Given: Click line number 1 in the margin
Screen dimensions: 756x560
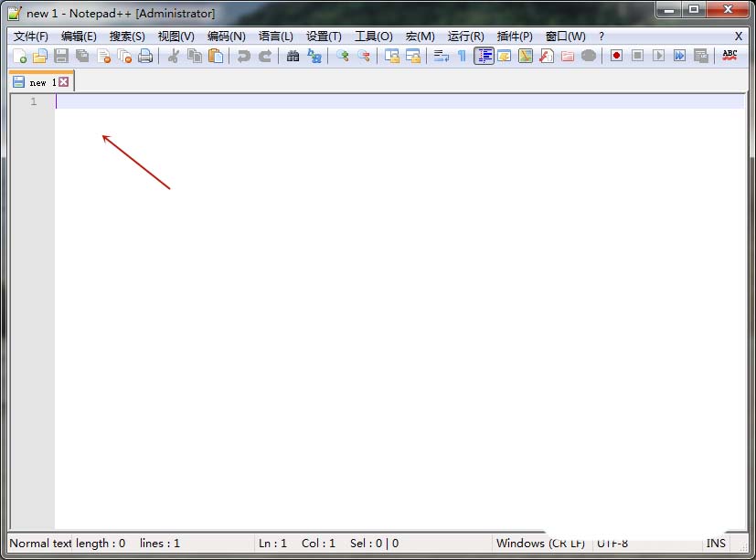Looking at the screenshot, I should click(33, 101).
